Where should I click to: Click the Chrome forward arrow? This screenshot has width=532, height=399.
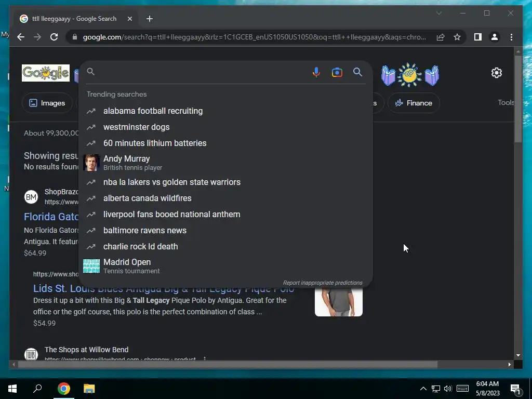click(x=37, y=37)
